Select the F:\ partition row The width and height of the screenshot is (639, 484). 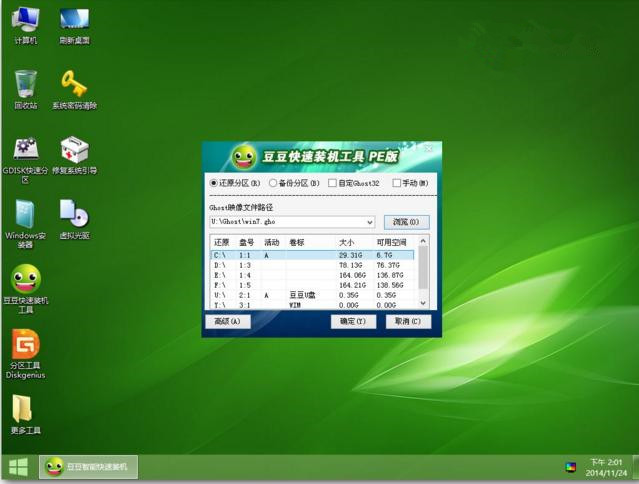(x=313, y=285)
